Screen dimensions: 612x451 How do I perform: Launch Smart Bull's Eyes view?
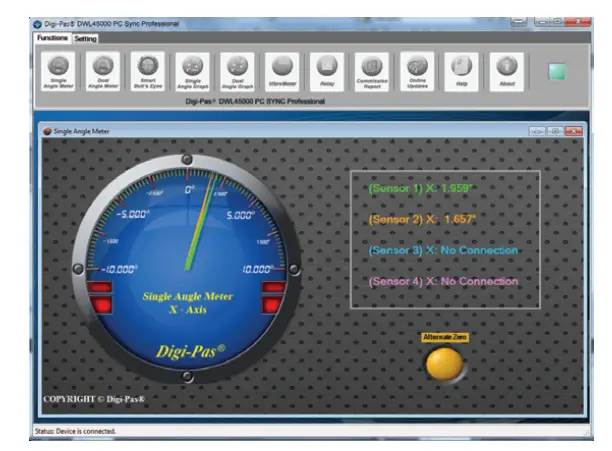pyautogui.click(x=148, y=72)
